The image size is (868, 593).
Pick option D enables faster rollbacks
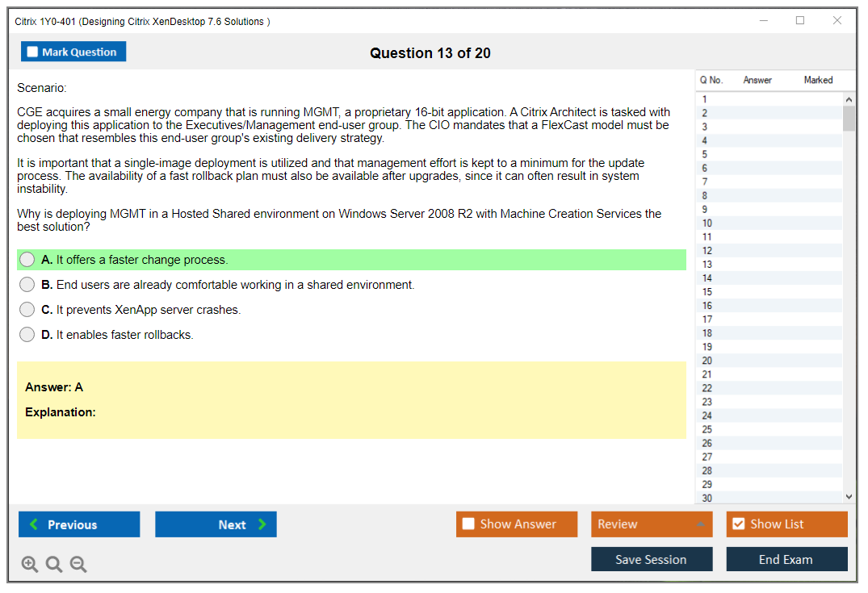click(x=27, y=335)
